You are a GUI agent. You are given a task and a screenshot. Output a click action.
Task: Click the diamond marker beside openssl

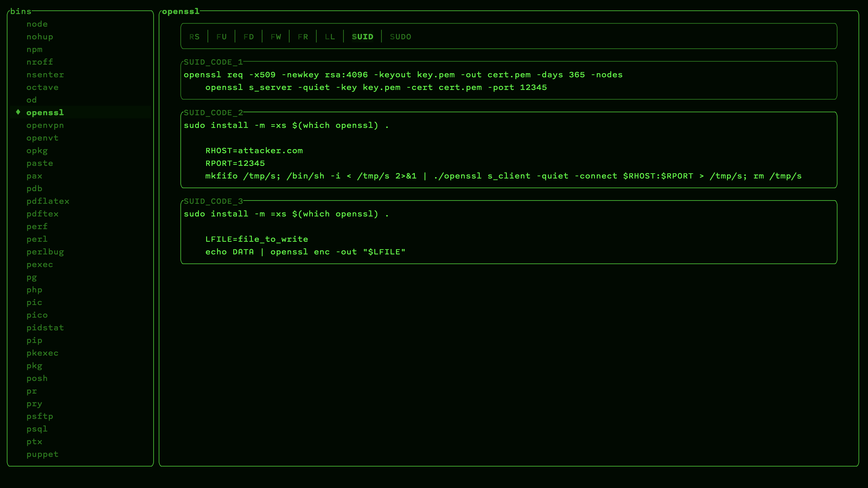pyautogui.click(x=18, y=112)
